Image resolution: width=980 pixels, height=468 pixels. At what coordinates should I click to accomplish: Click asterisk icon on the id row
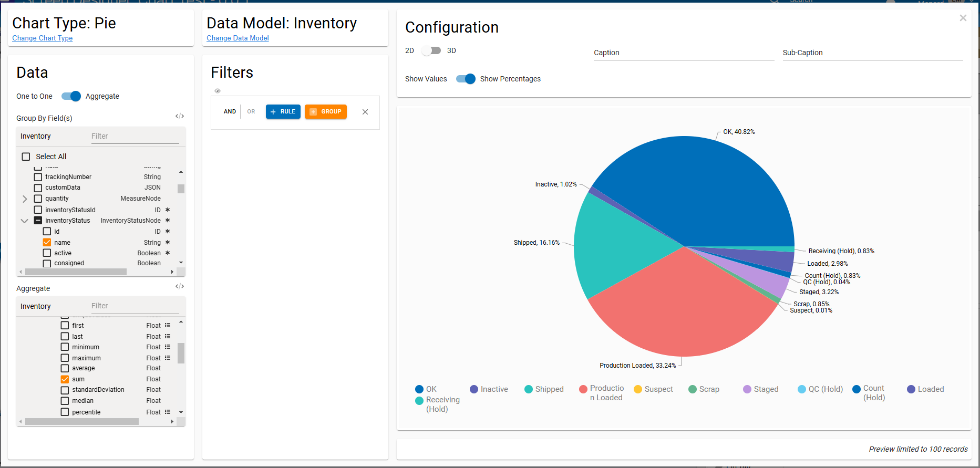click(x=168, y=232)
